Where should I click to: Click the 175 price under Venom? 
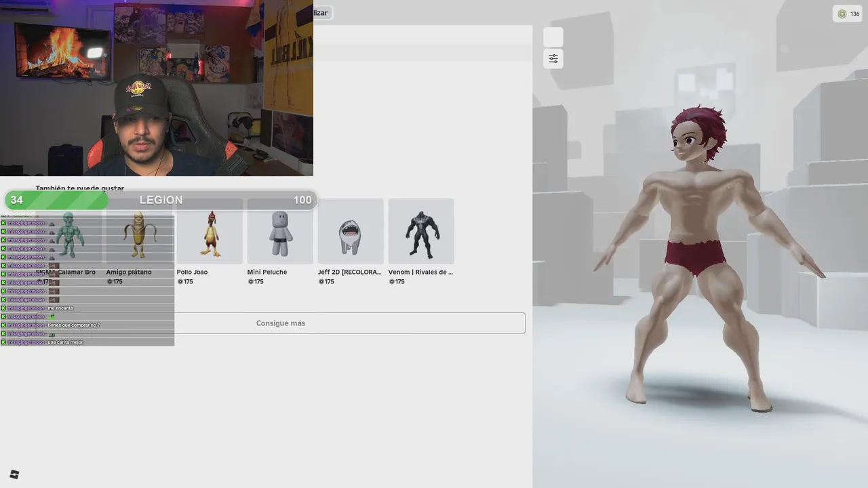[x=397, y=281]
